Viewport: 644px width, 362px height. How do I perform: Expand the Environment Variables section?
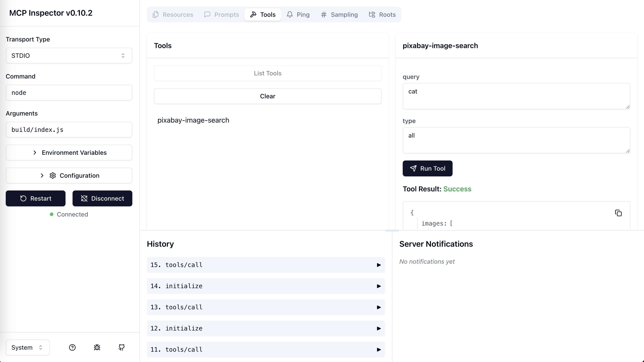(x=69, y=152)
